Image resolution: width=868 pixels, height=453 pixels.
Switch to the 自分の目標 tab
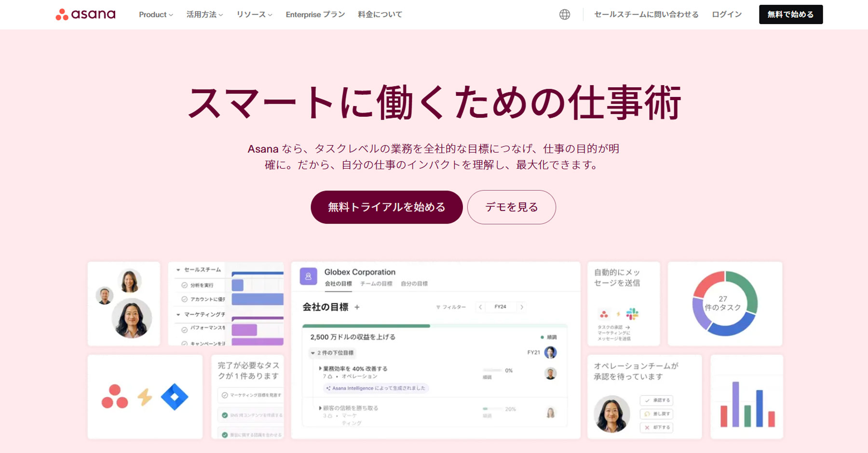click(414, 284)
